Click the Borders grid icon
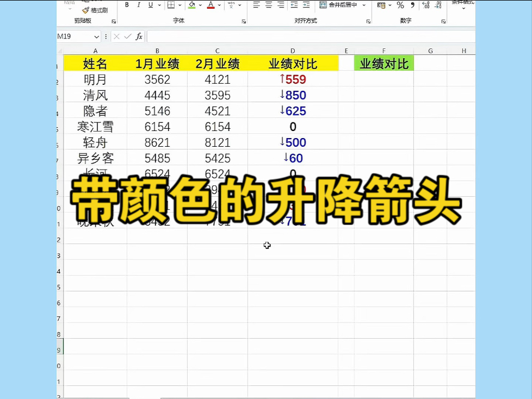The height and width of the screenshot is (399, 532). point(170,5)
